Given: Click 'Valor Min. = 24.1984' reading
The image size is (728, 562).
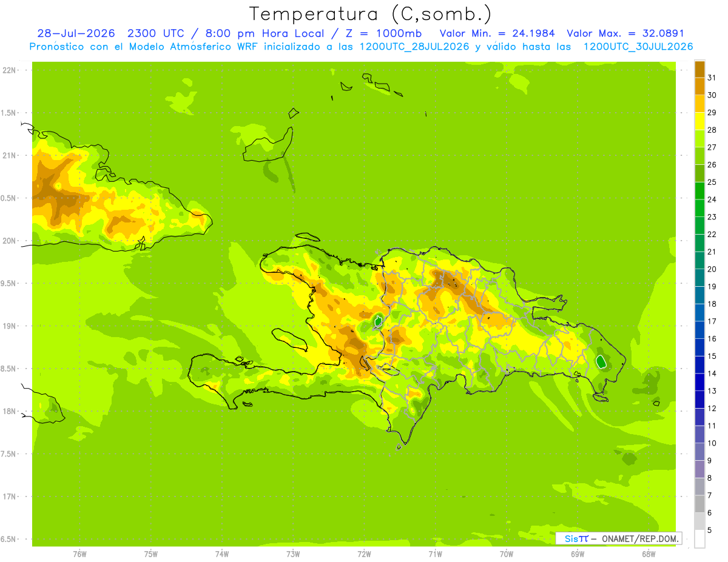Looking at the screenshot, I should pyautogui.click(x=497, y=33).
